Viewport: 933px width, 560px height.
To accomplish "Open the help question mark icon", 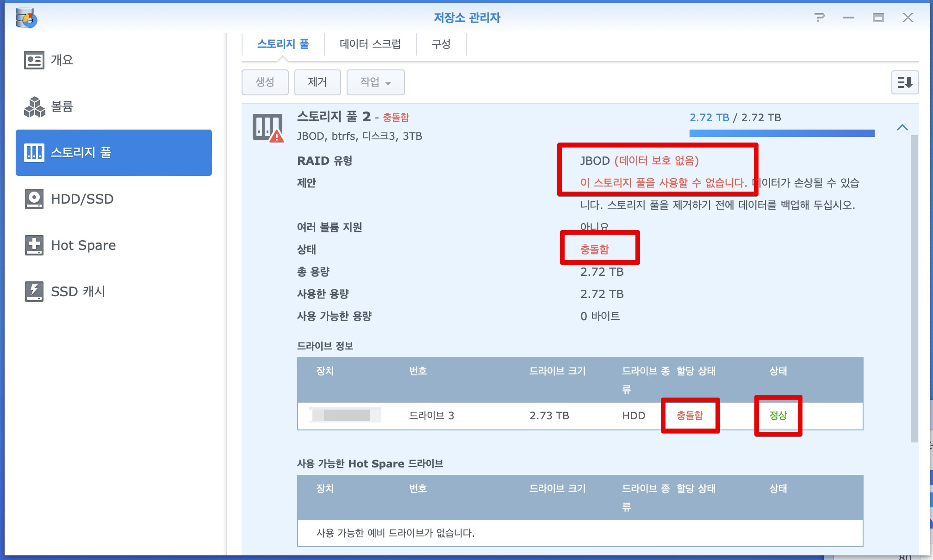I will click(x=819, y=18).
